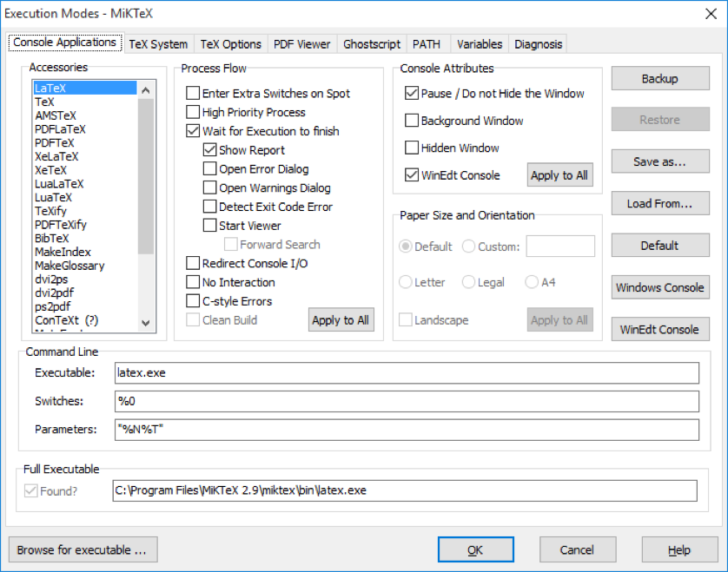This screenshot has height=572, width=728.
Task: Uncheck Wait for Execution to finish
Action: (194, 131)
